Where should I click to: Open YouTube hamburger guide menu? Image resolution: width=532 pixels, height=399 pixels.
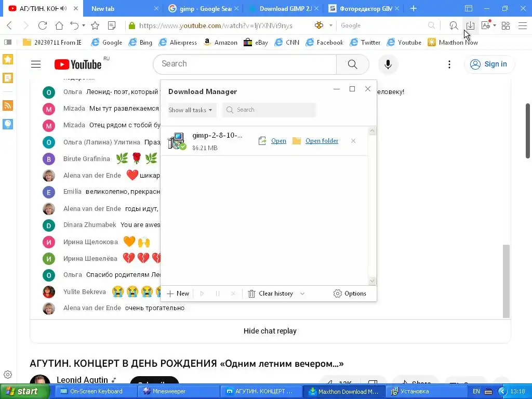[36, 64]
